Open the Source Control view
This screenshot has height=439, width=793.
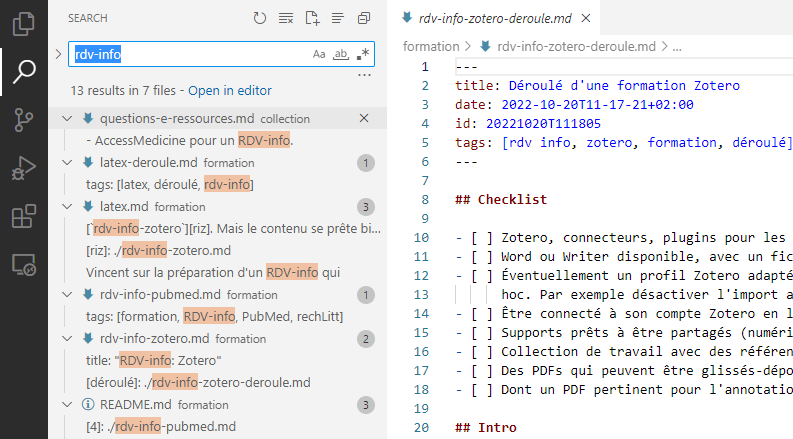24,120
